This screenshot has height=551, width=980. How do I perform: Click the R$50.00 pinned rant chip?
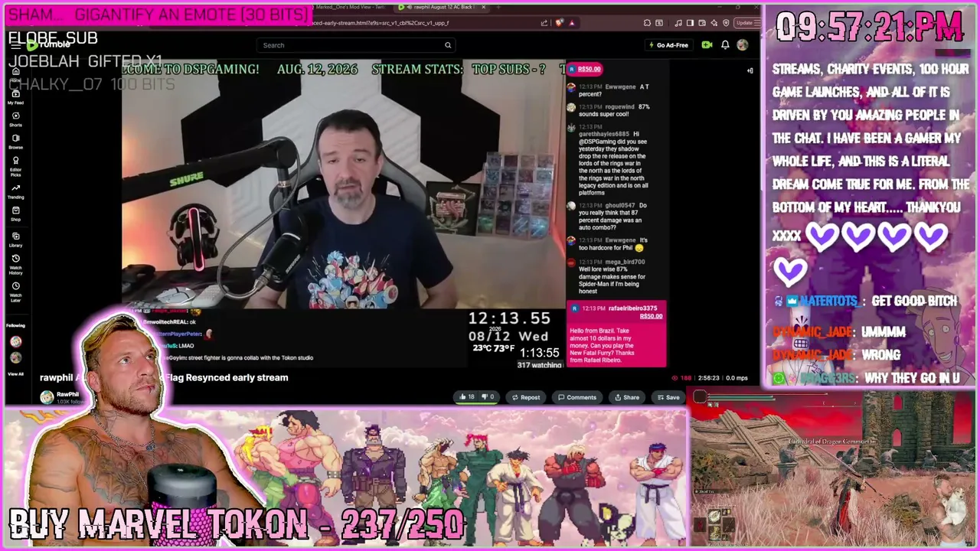pyautogui.click(x=586, y=69)
